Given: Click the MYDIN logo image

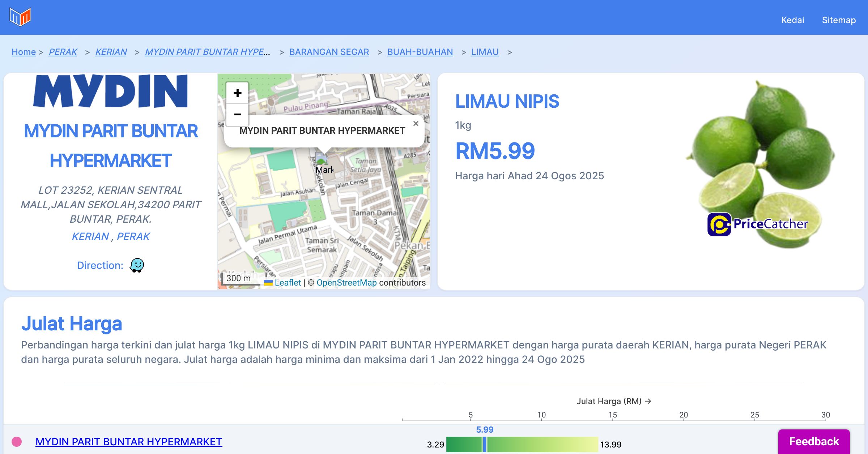Looking at the screenshot, I should pyautogui.click(x=110, y=91).
